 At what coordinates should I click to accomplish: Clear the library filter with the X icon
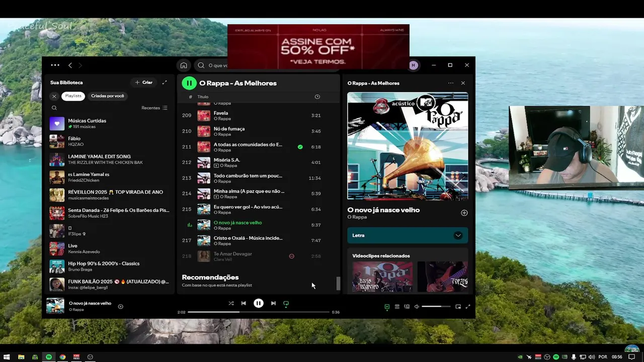(x=54, y=96)
